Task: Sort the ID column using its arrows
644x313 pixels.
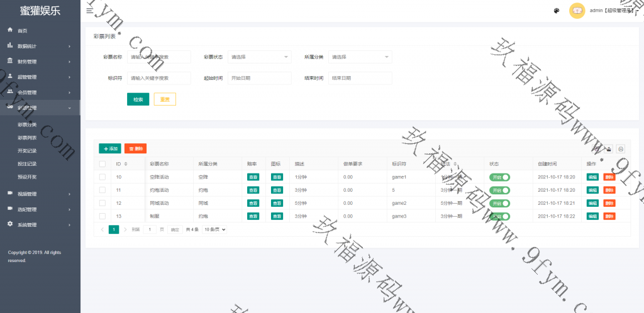Action: coord(126,163)
